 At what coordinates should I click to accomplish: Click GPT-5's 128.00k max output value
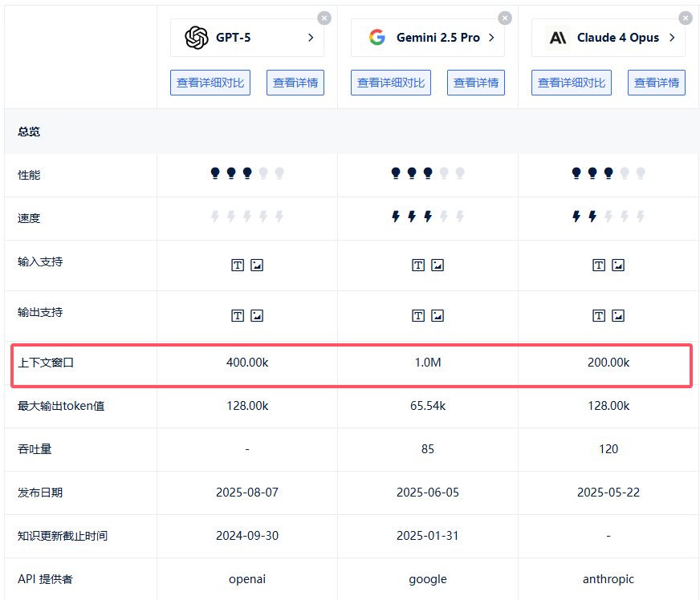point(247,406)
